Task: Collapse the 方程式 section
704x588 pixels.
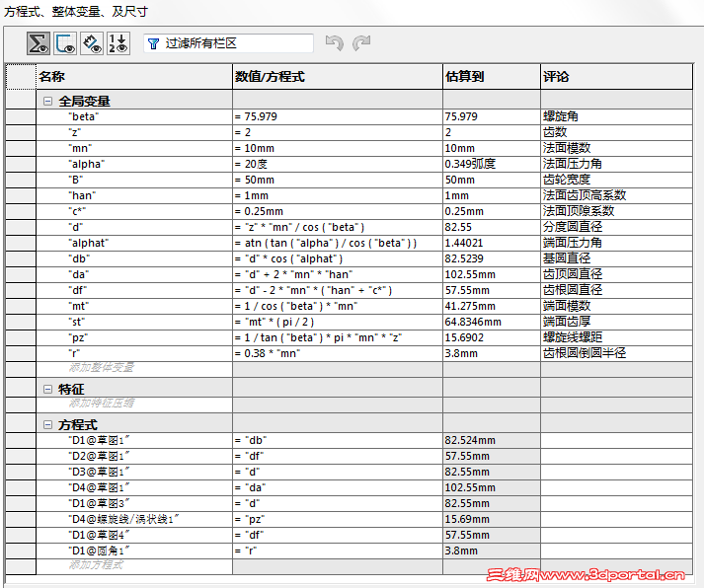Action: (47, 425)
